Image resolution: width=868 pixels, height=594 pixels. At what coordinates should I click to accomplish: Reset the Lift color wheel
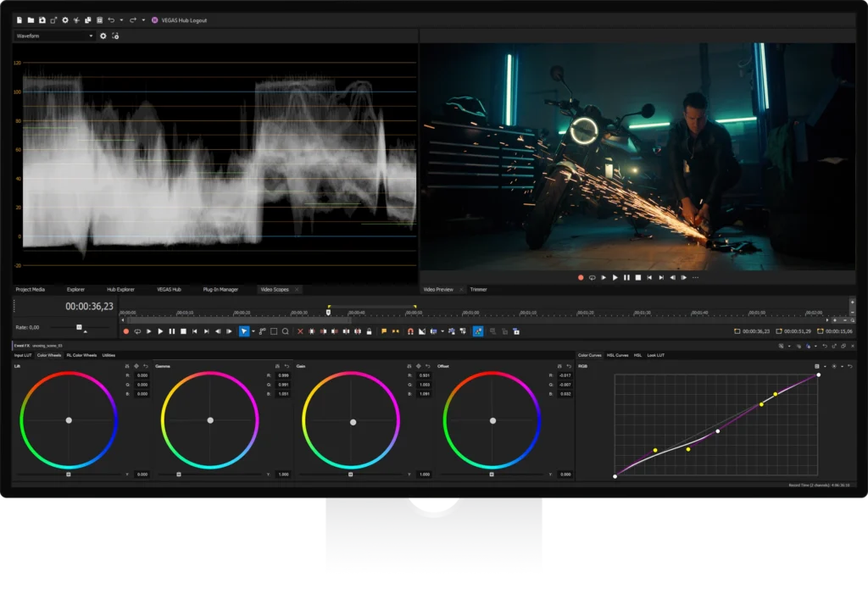tap(145, 366)
